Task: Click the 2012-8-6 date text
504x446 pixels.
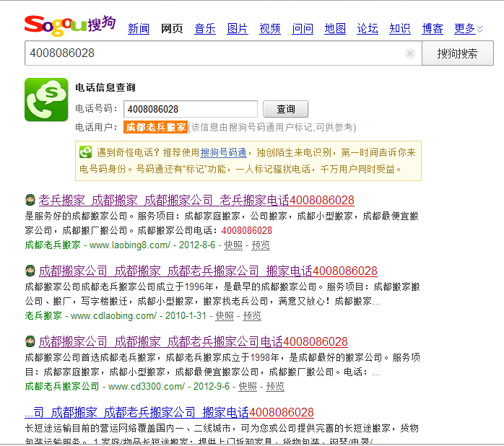Action: pyautogui.click(x=196, y=245)
